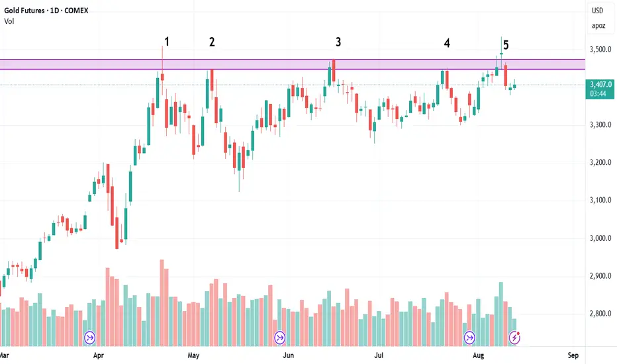Open the 1D interval in the chart title

click(x=54, y=11)
